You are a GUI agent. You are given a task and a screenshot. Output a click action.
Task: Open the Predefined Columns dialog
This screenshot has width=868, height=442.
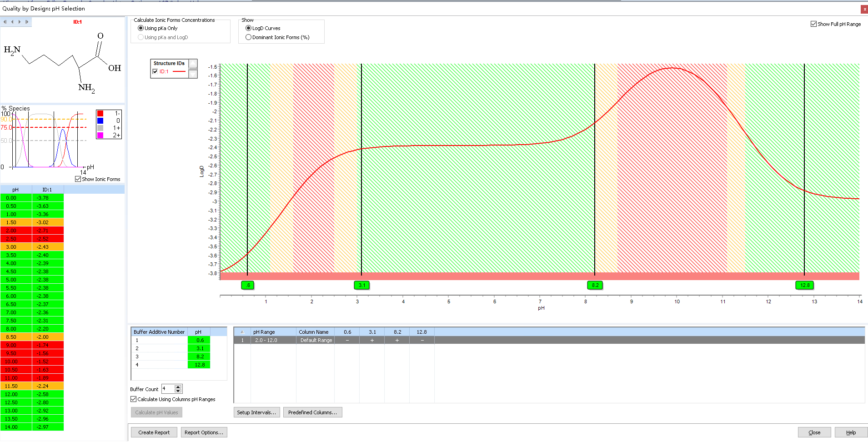(x=312, y=412)
